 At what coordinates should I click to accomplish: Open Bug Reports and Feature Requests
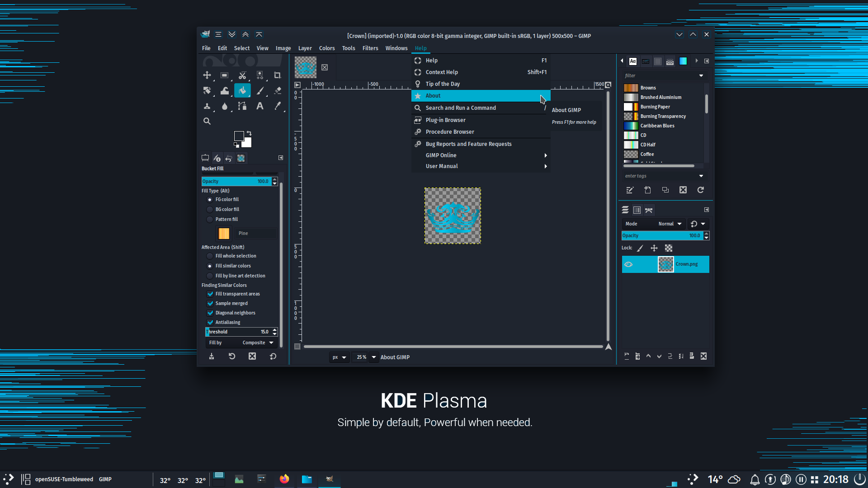click(481, 144)
